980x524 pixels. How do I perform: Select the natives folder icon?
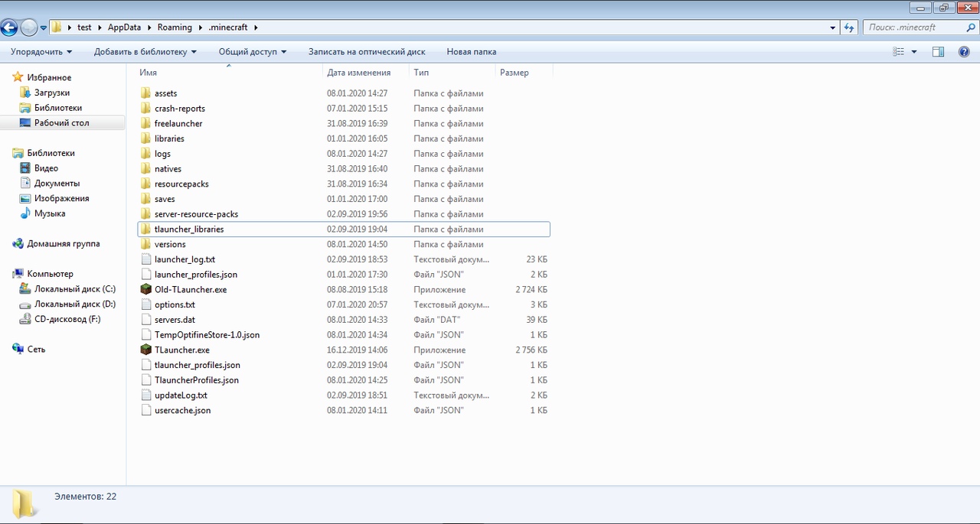coord(146,169)
